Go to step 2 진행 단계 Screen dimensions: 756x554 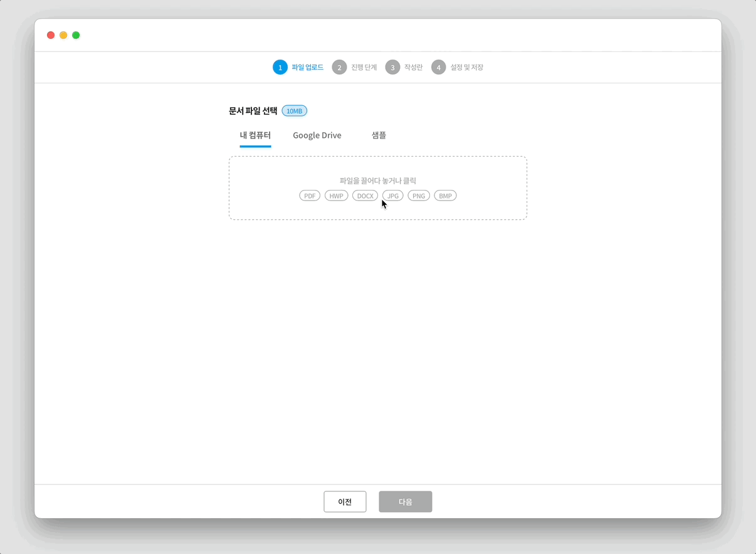tap(354, 67)
